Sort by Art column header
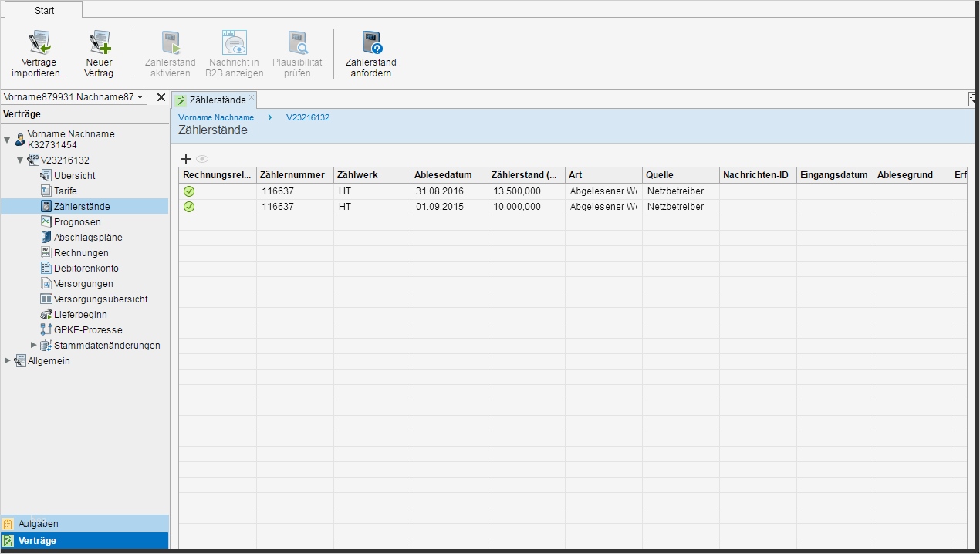This screenshot has height=554, width=980. (x=603, y=175)
